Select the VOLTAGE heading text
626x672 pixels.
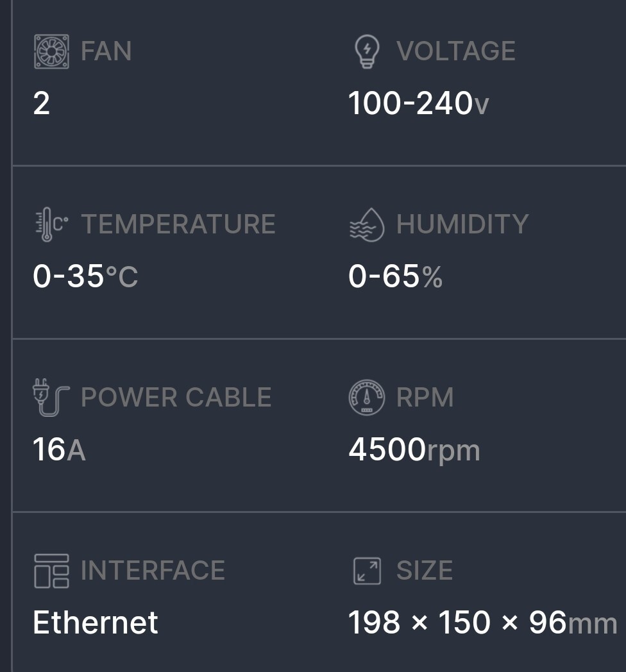(456, 51)
